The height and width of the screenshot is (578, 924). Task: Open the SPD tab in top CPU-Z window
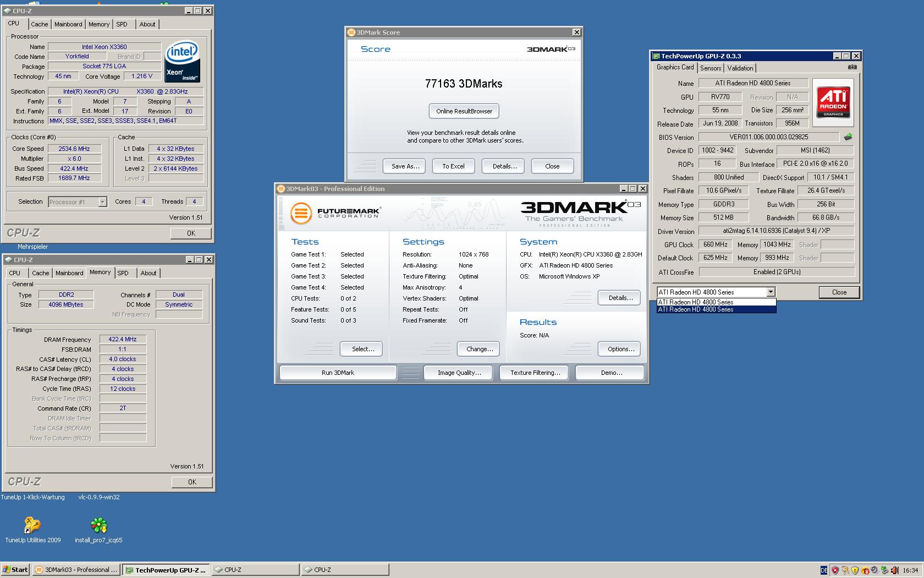[x=122, y=24]
